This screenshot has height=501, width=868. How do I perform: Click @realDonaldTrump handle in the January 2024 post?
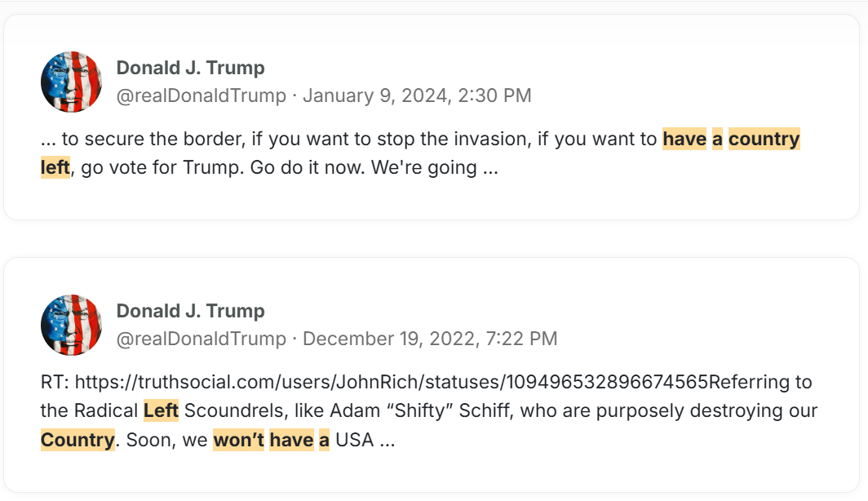201,95
